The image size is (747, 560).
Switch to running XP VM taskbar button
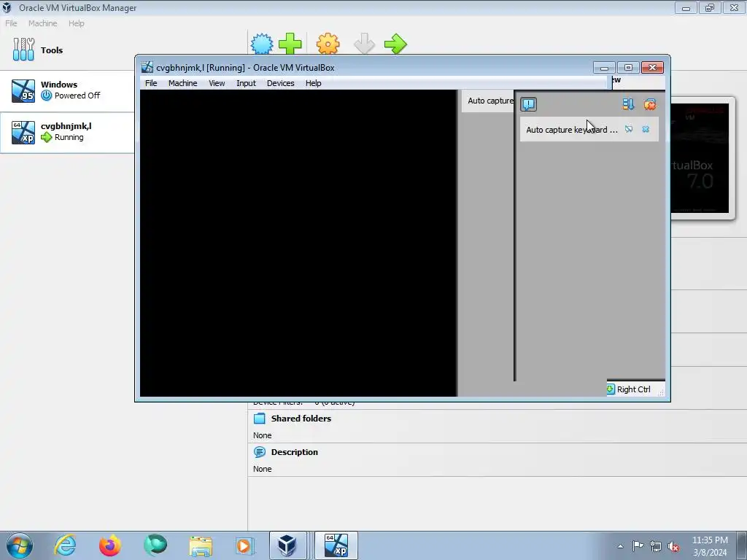click(336, 545)
